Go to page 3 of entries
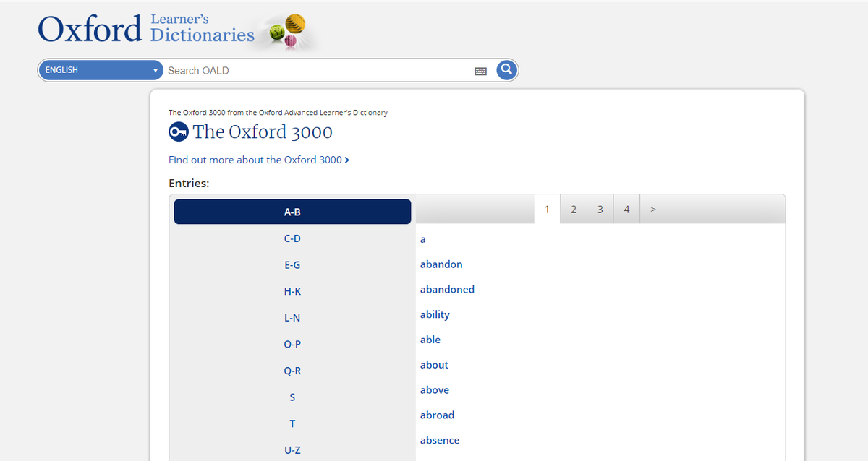This screenshot has width=868, height=461. pyautogui.click(x=600, y=210)
